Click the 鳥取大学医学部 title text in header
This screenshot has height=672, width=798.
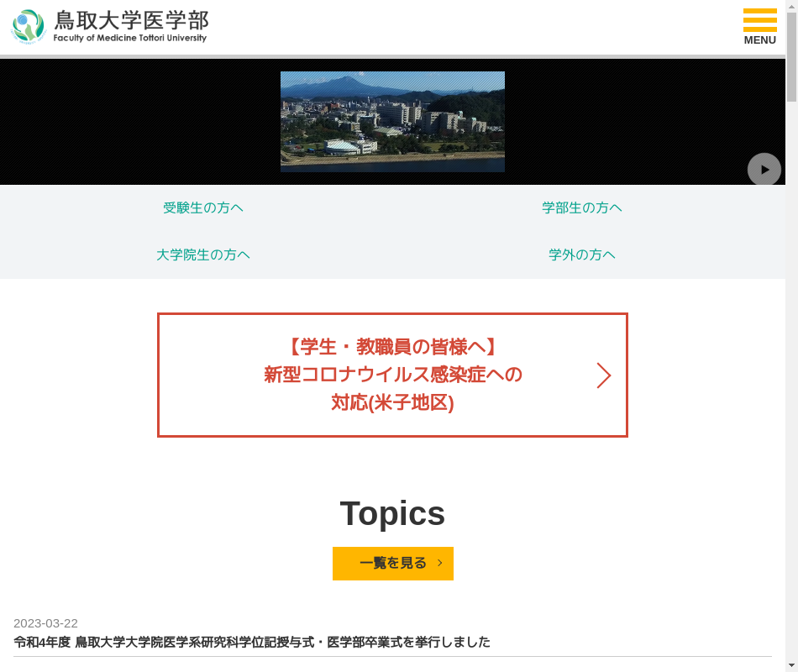(x=131, y=19)
